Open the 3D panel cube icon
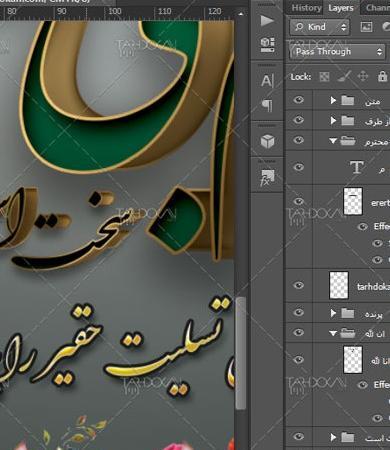390x450 pixels. tap(267, 141)
